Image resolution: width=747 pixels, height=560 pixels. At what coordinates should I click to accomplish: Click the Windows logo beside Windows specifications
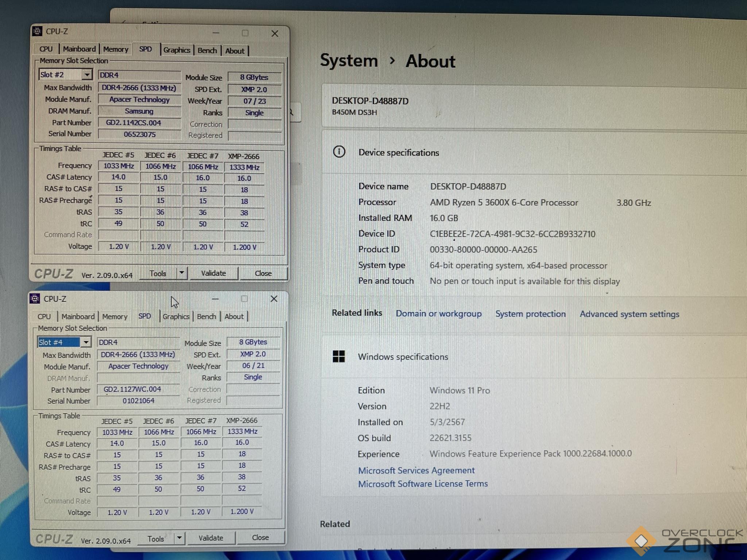[x=338, y=356]
